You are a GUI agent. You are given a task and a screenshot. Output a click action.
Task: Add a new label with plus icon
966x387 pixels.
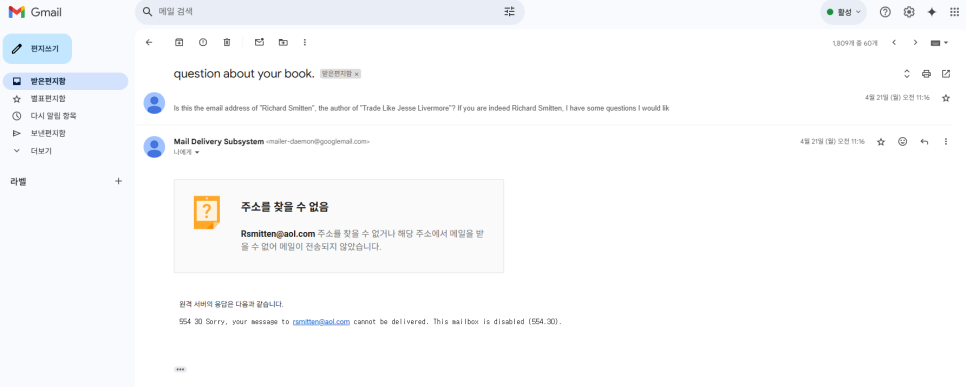coord(118,181)
